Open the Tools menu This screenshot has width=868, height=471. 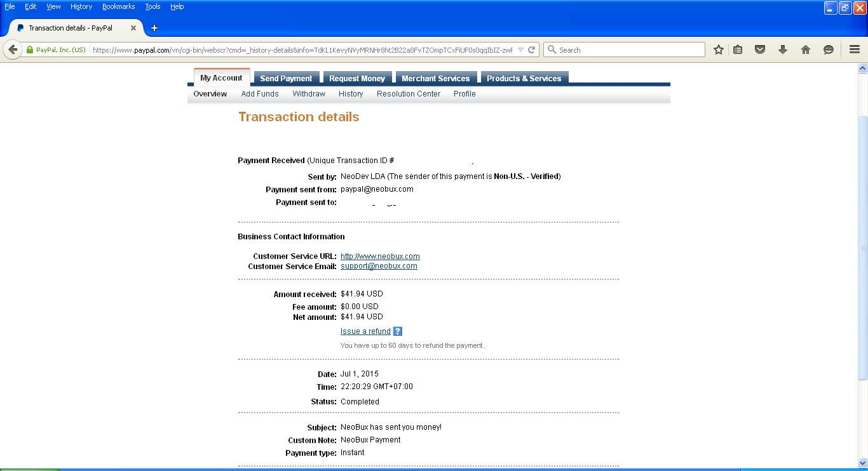[153, 6]
